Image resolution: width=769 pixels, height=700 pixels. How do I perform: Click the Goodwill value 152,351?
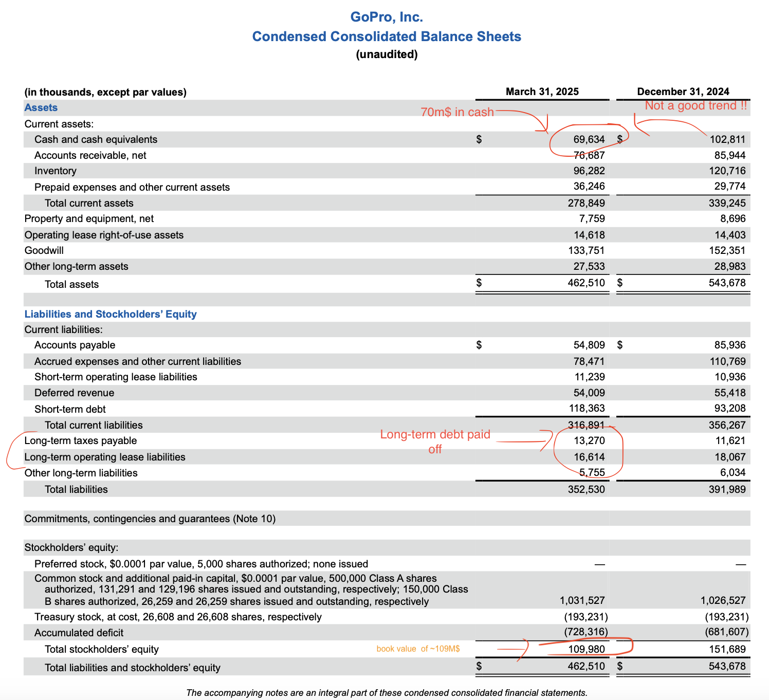click(727, 250)
